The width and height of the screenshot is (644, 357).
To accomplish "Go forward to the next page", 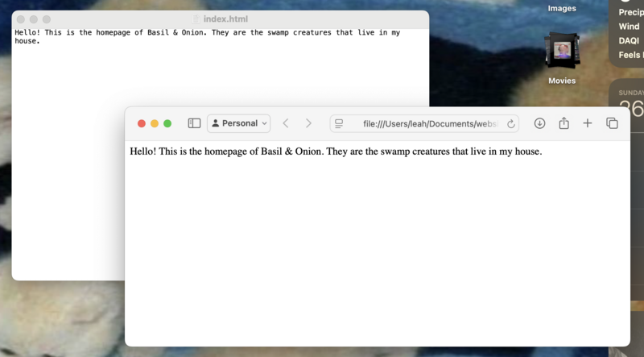I will point(308,123).
